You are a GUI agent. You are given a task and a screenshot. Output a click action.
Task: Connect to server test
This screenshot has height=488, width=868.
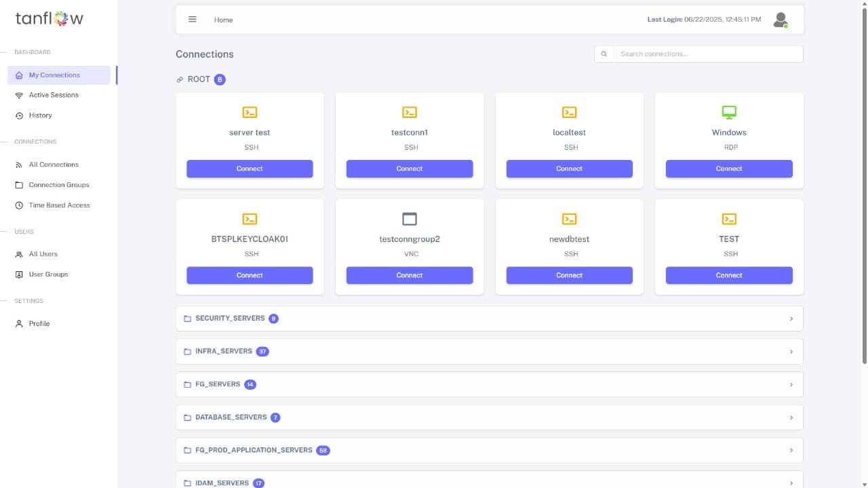[x=250, y=169]
